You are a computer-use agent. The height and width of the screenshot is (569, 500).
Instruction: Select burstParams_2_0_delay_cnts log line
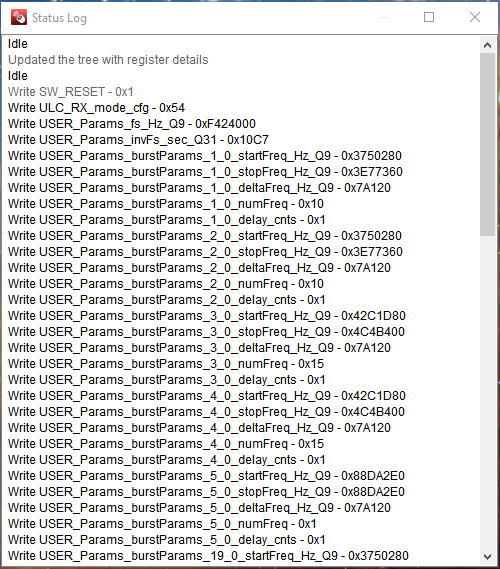167,299
